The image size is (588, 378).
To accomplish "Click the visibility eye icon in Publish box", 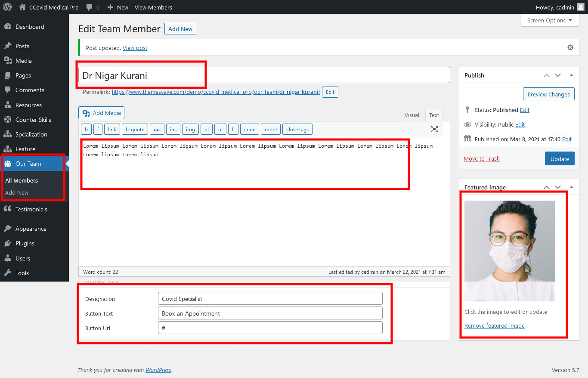I will [x=468, y=124].
